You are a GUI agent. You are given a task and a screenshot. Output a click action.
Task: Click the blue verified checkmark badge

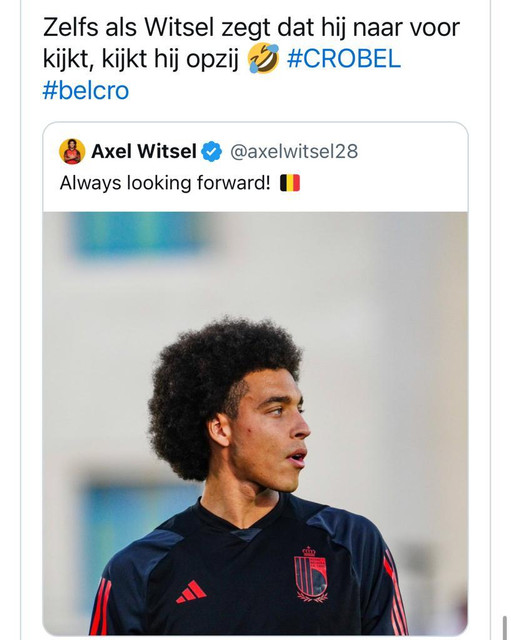coord(211,151)
